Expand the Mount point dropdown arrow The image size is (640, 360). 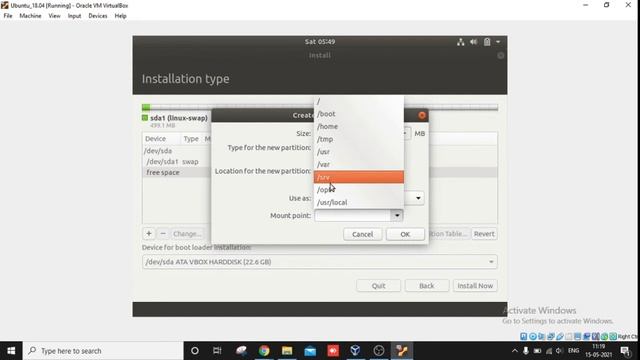397,216
